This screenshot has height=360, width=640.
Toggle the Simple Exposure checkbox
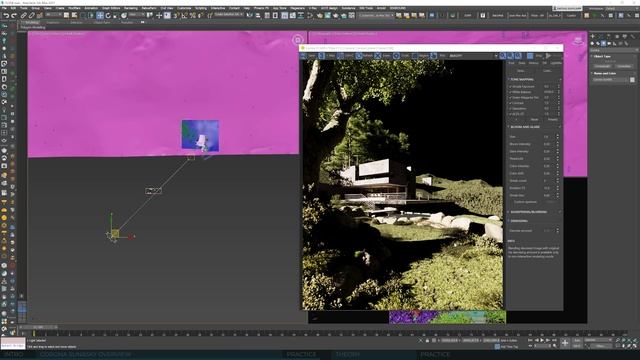click(x=510, y=87)
